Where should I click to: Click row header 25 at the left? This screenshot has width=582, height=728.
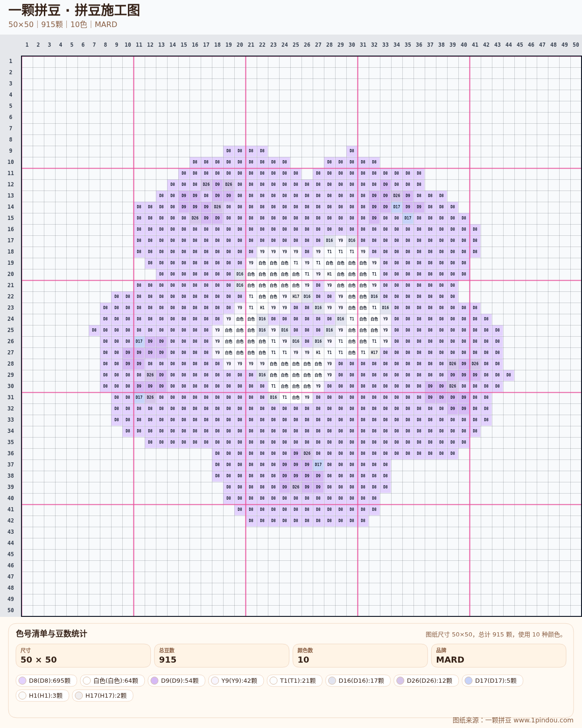click(x=10, y=330)
